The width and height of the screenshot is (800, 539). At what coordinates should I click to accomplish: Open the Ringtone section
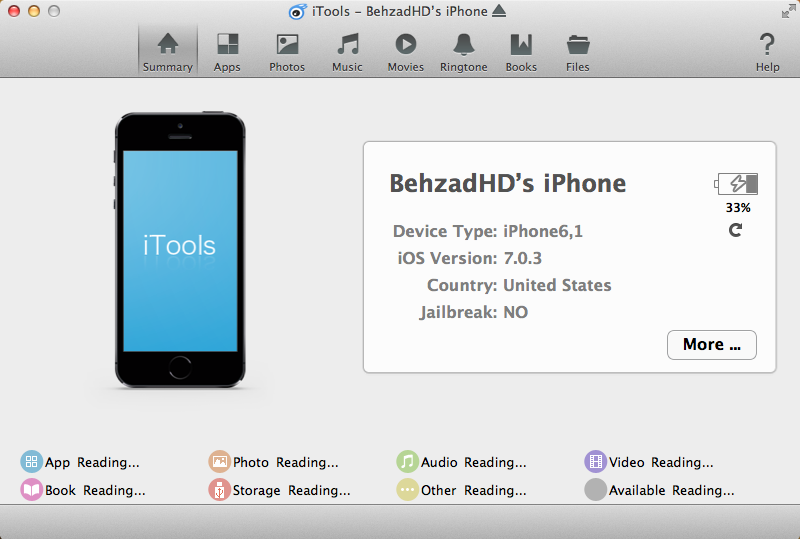pyautogui.click(x=464, y=52)
